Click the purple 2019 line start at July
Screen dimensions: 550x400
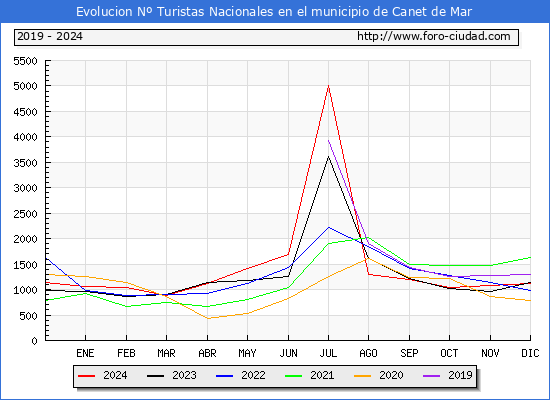tap(328, 140)
